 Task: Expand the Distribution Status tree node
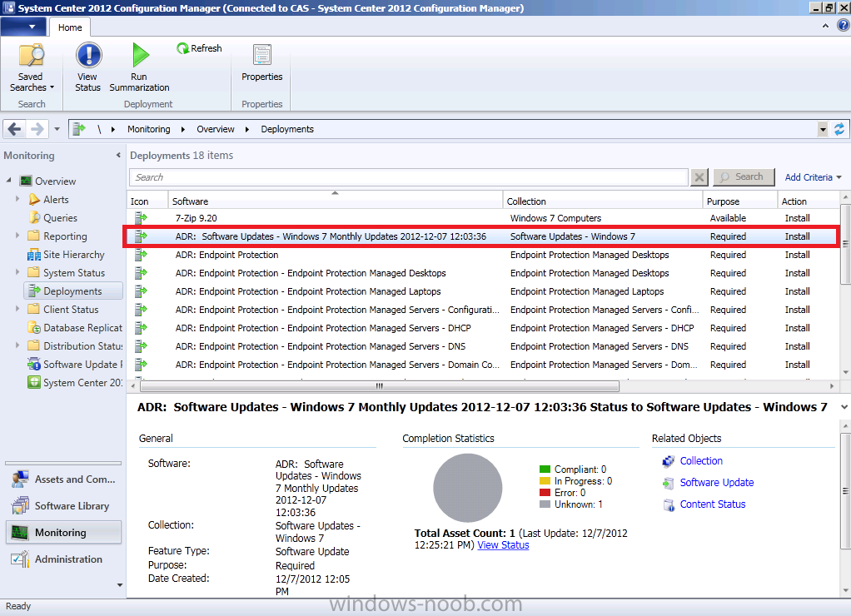tap(17, 345)
